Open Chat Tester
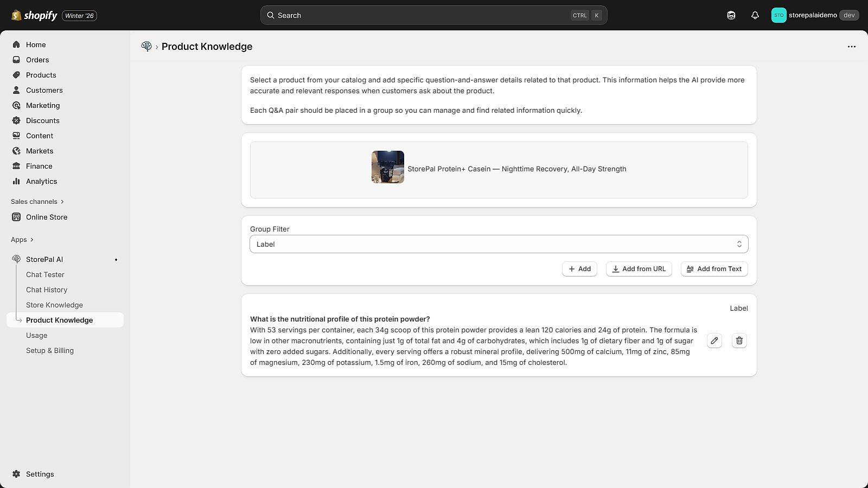The image size is (868, 488). pyautogui.click(x=45, y=274)
